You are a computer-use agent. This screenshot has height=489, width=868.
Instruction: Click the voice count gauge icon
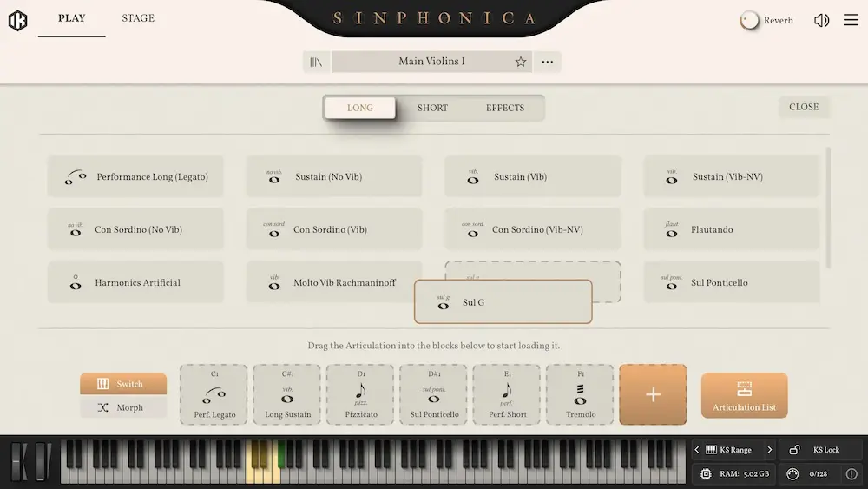click(792, 474)
